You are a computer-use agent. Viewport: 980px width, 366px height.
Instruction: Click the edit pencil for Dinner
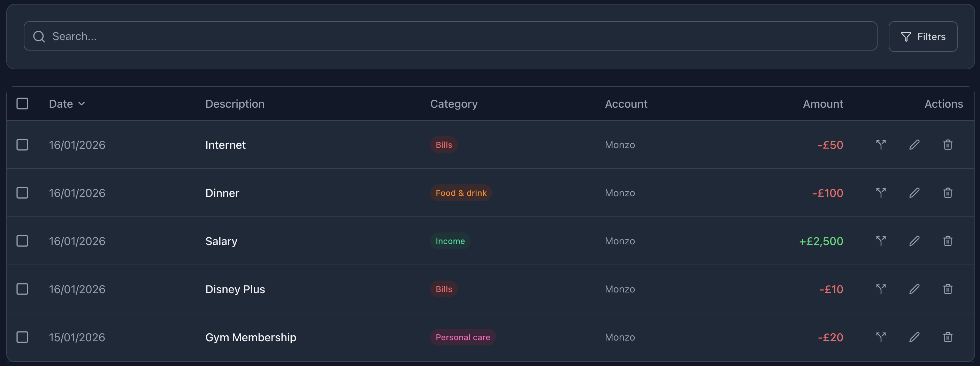[x=914, y=193]
